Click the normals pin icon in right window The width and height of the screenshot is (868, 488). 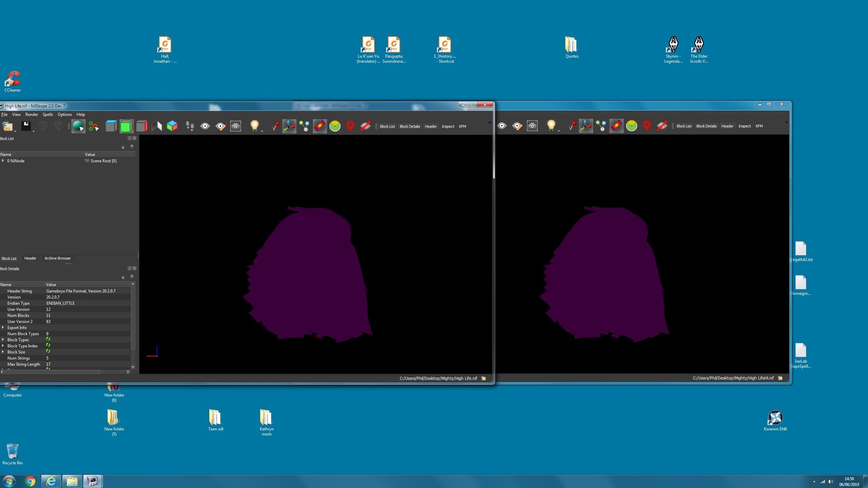coord(571,126)
